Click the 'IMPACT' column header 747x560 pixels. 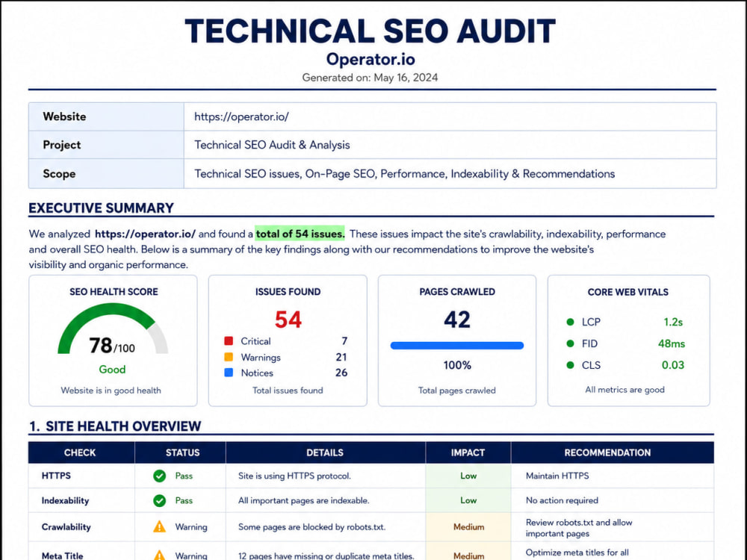click(x=468, y=452)
